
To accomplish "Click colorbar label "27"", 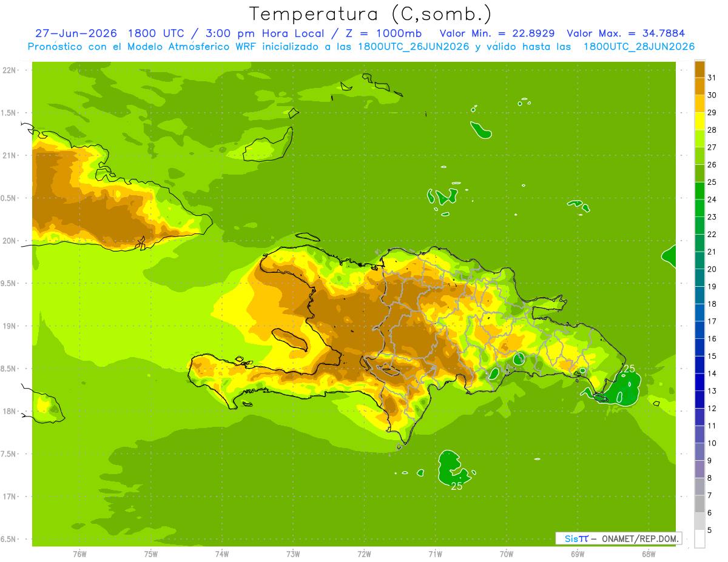I will click(x=712, y=147).
